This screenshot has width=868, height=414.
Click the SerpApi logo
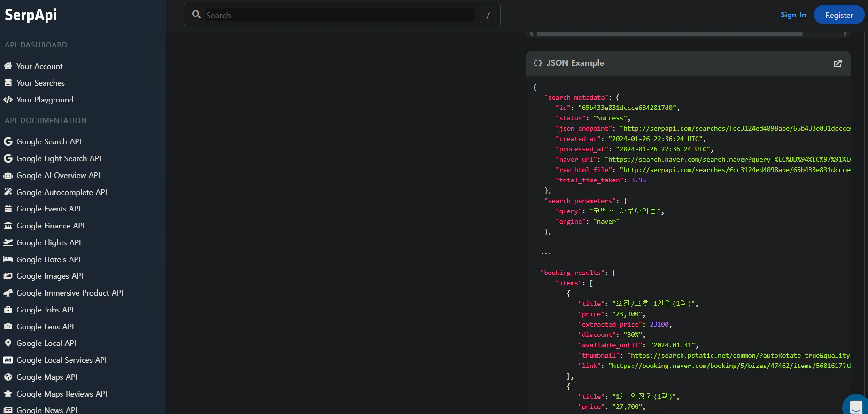click(31, 15)
